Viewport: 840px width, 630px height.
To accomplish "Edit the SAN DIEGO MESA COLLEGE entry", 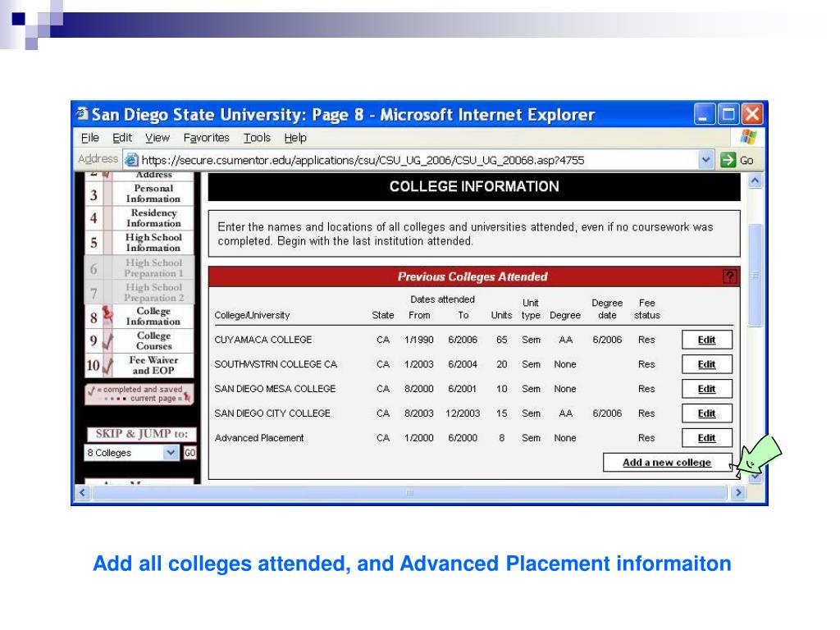I will coord(706,389).
